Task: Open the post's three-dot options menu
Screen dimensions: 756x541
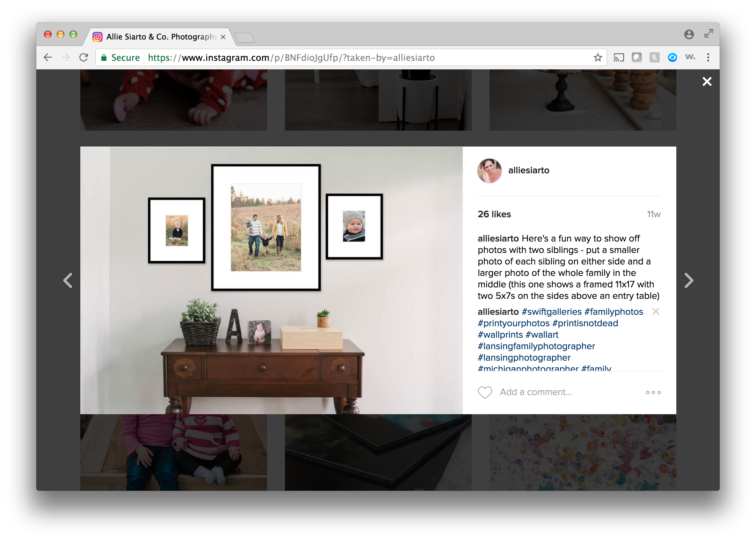Action: [x=653, y=393]
